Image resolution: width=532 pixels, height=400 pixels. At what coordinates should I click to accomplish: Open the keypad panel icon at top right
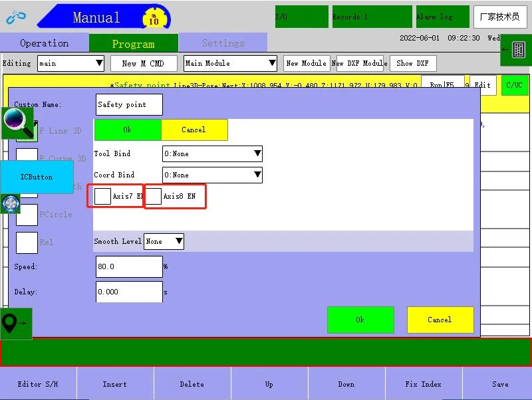click(516, 50)
